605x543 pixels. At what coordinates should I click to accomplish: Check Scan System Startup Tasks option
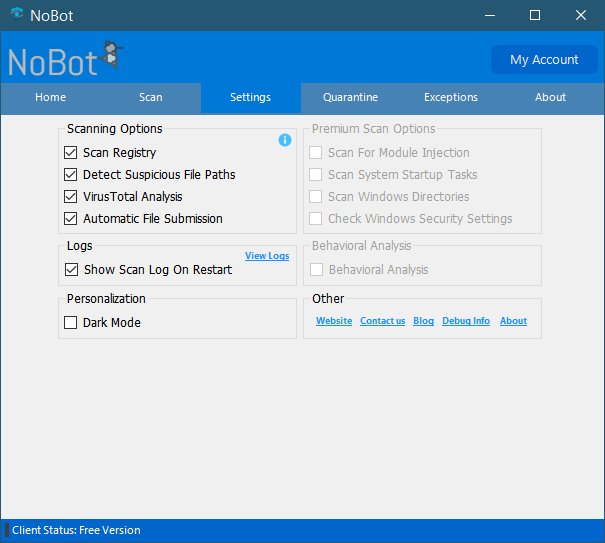click(x=316, y=174)
